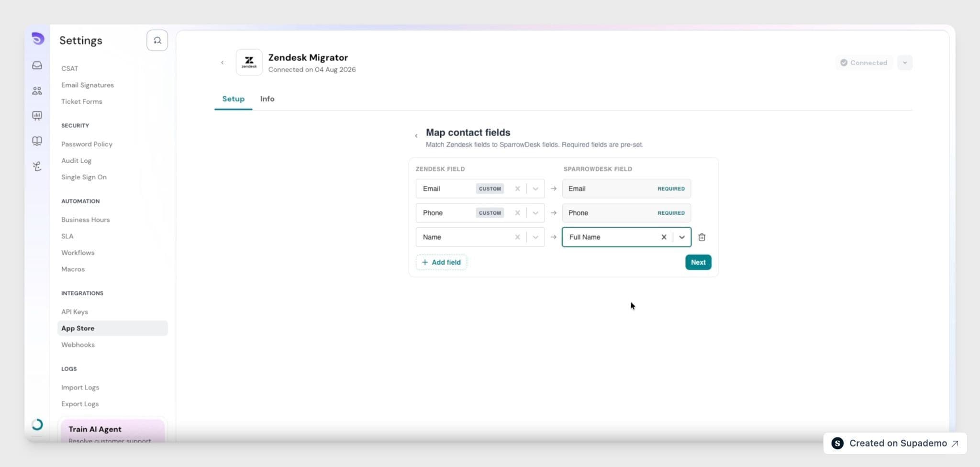
Task: Open Email Signatures settings
Action: click(88, 85)
